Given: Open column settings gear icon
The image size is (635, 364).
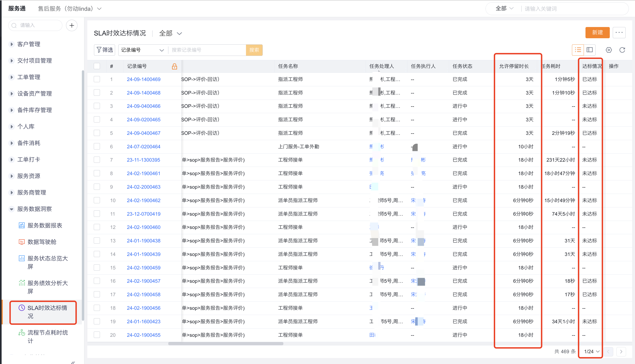Looking at the screenshot, I should (609, 50).
